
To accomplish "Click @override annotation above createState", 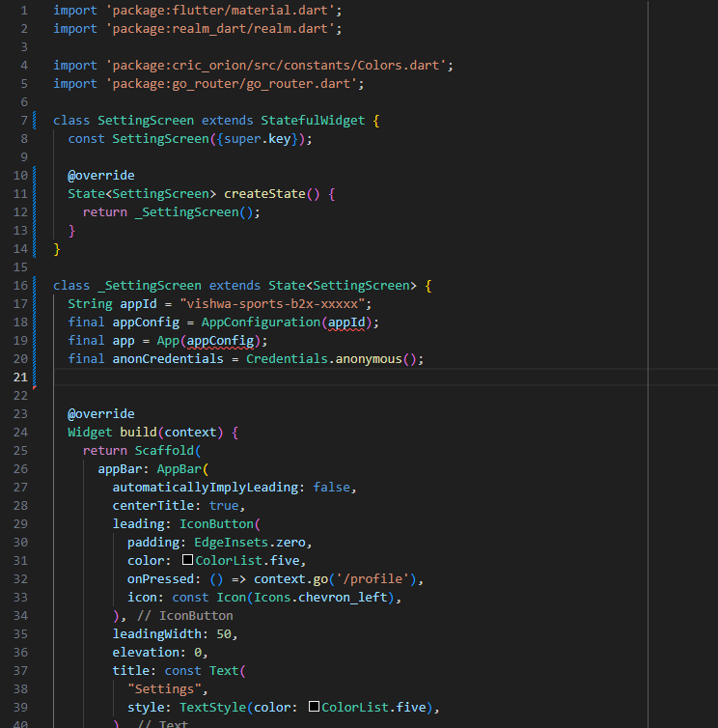I will coord(101,176).
